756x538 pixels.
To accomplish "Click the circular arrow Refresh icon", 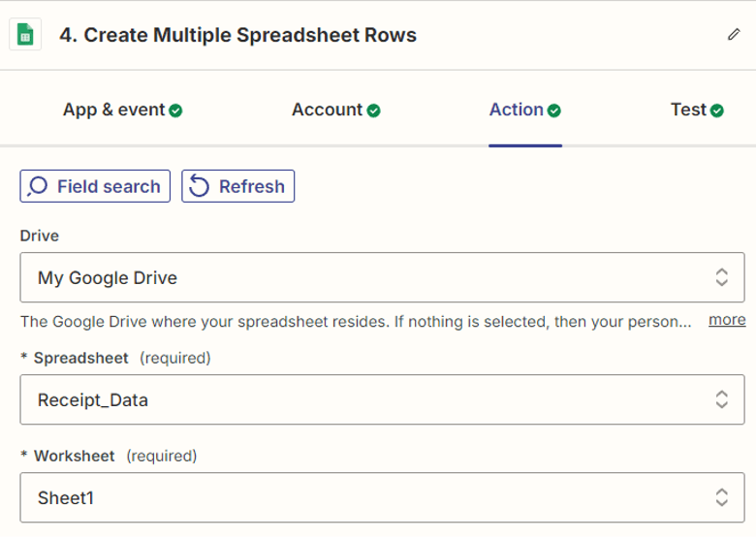I will point(200,186).
